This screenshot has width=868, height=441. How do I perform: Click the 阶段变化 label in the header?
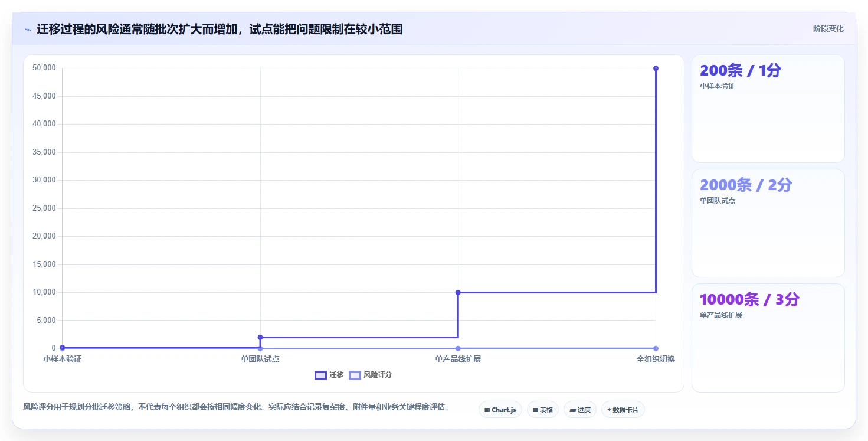[828, 28]
